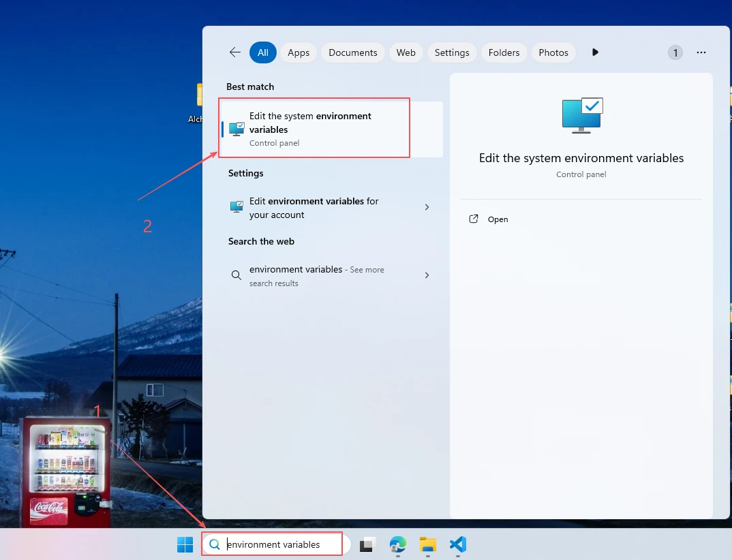Select the Photos filter tab
This screenshot has height=560, width=732.
[x=553, y=52]
